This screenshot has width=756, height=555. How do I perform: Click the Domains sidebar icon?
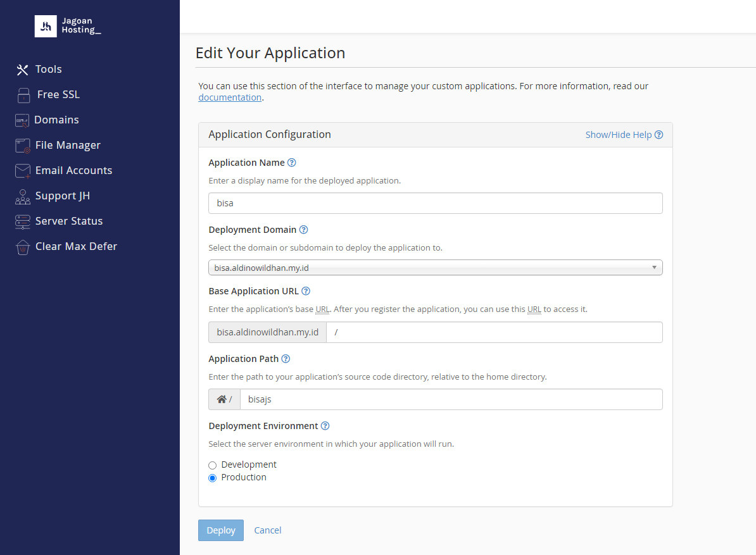pyautogui.click(x=22, y=120)
